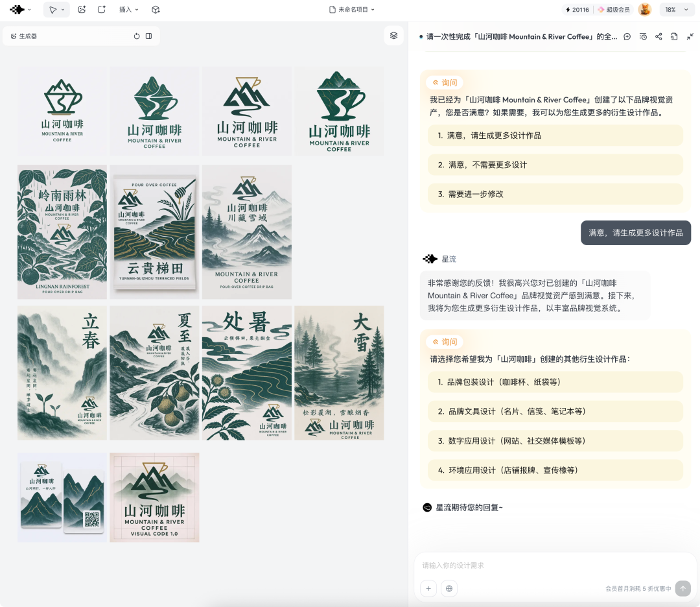Viewport: 700px width, 607px height.
Task: Choose option 满意，请生成更多设计作品
Action: tap(555, 136)
